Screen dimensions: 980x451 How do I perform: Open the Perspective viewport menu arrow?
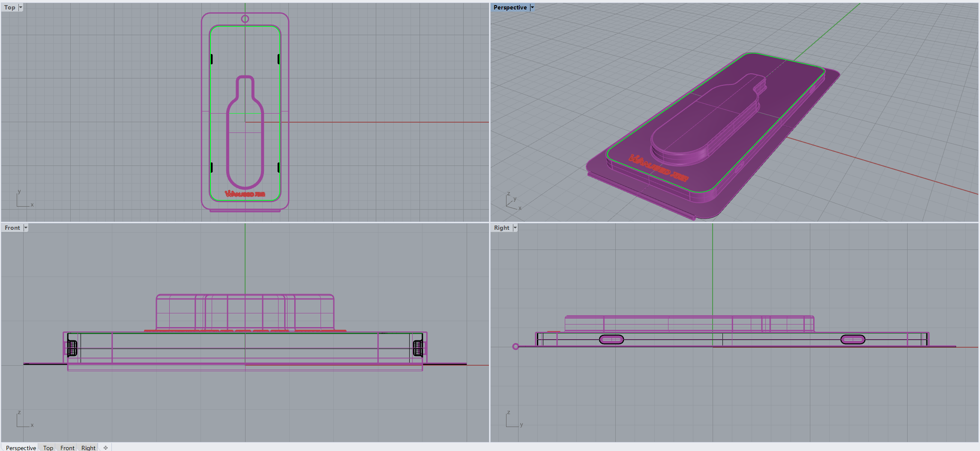[532, 7]
